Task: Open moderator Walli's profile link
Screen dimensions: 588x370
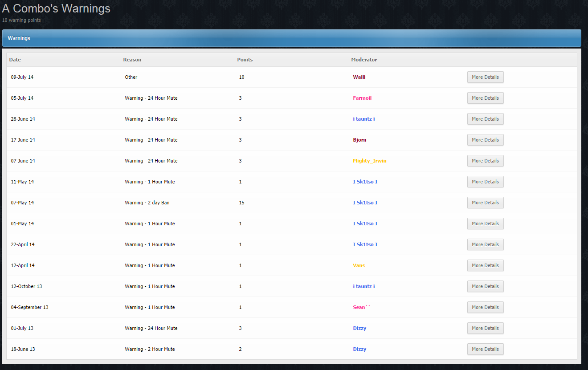Action: 359,77
